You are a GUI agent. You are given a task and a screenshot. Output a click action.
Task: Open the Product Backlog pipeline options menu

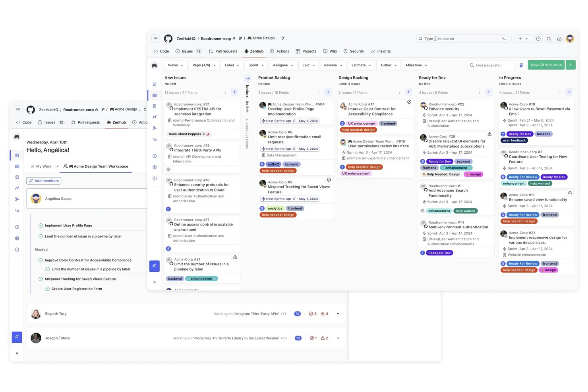tap(319, 92)
